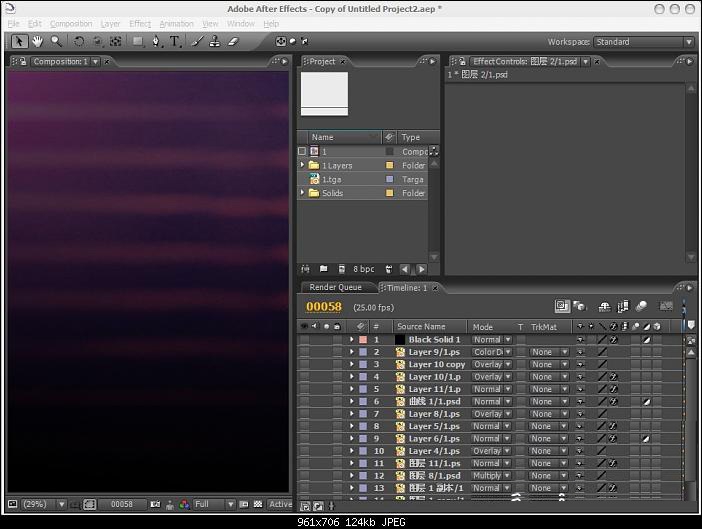Open resolution Full dropdown
702x529 pixels.
214,504
